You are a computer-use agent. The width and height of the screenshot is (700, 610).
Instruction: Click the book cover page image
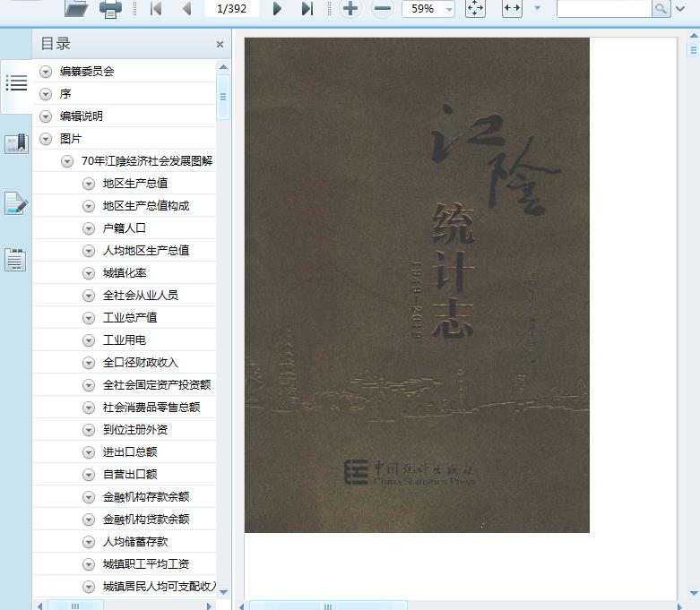coord(417,285)
